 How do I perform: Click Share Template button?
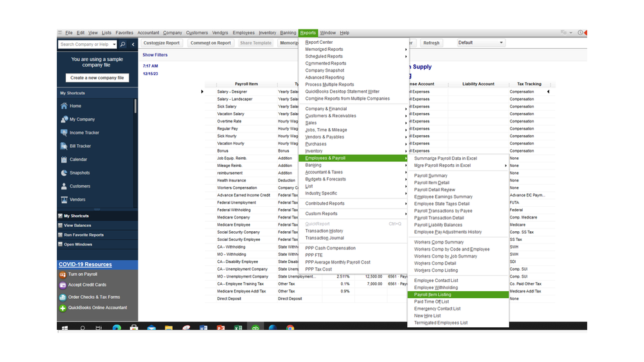point(255,43)
